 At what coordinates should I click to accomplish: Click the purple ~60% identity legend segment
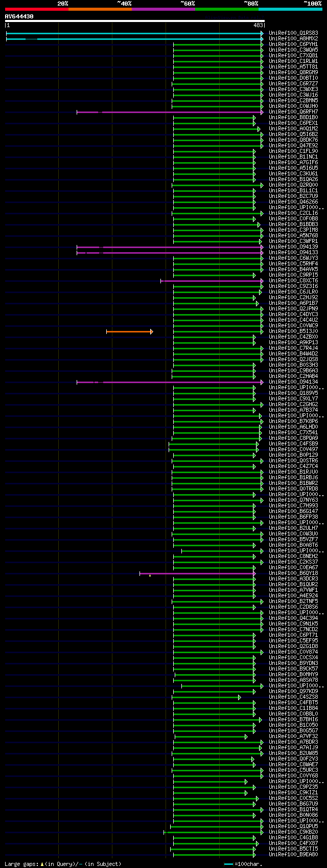(163, 9)
